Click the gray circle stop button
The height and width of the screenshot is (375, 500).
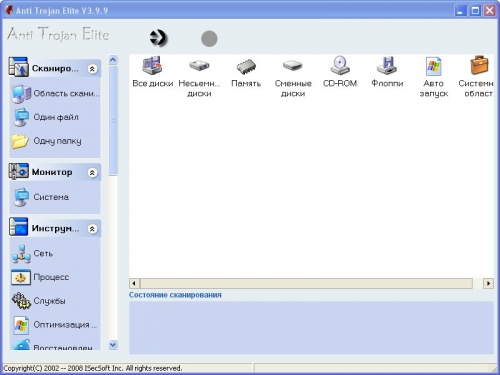209,39
